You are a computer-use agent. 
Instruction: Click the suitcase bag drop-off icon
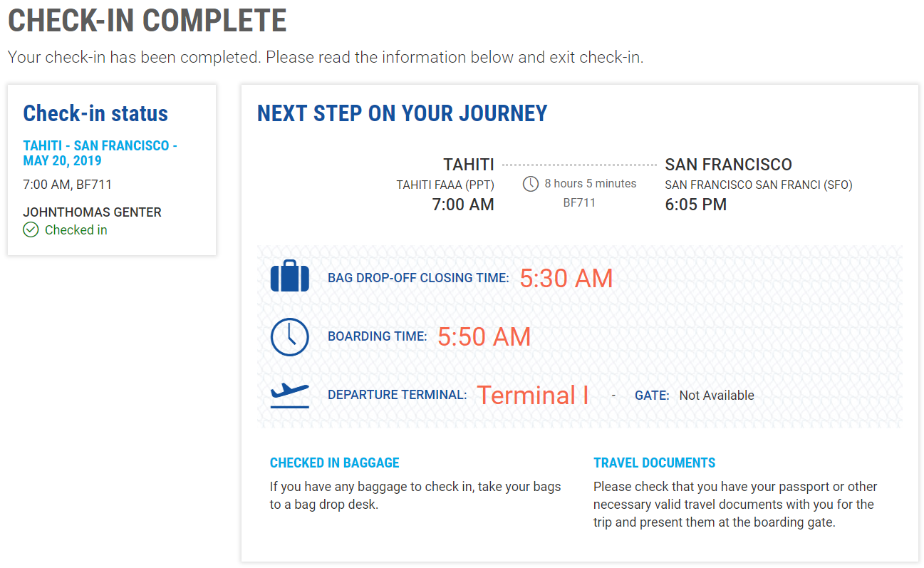[x=290, y=277]
